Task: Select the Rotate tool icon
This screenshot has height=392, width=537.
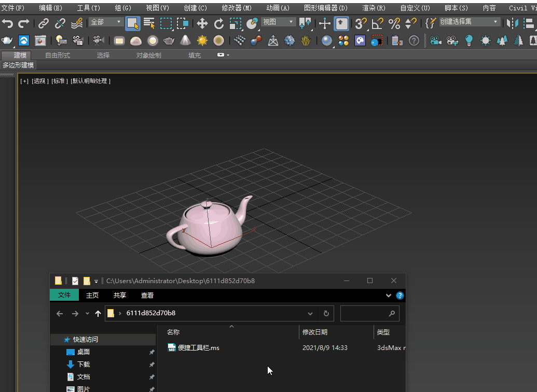Action: tap(219, 23)
